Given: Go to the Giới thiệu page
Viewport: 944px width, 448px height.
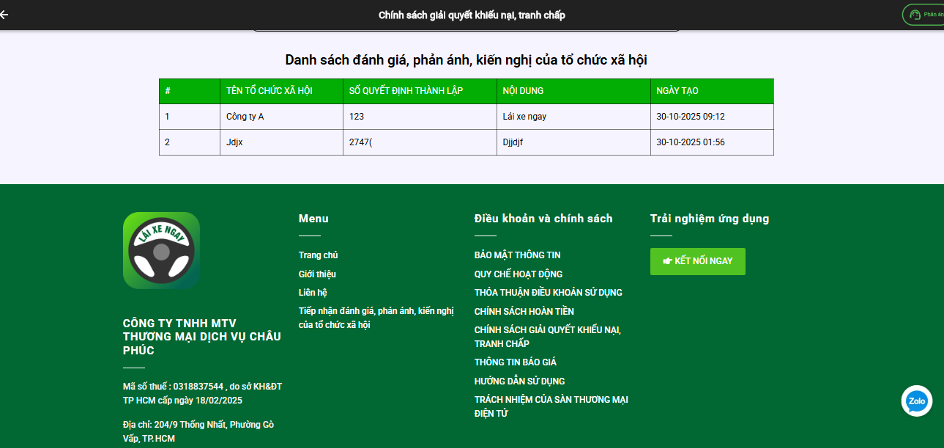Looking at the screenshot, I should pos(317,274).
